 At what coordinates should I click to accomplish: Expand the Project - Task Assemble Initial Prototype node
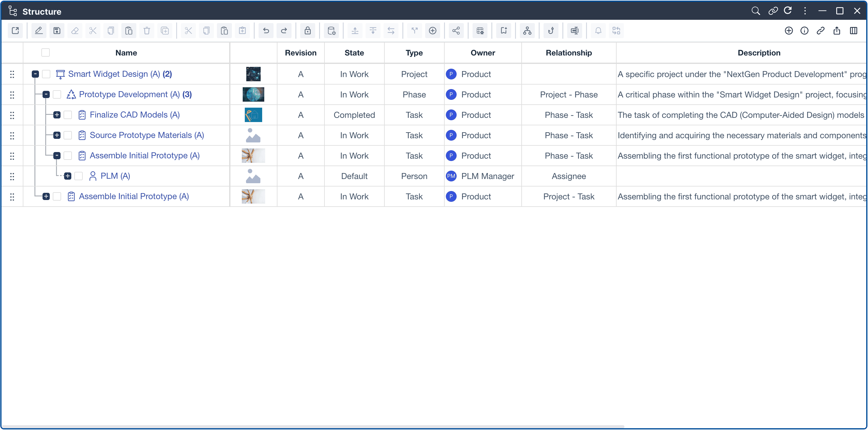tap(46, 196)
